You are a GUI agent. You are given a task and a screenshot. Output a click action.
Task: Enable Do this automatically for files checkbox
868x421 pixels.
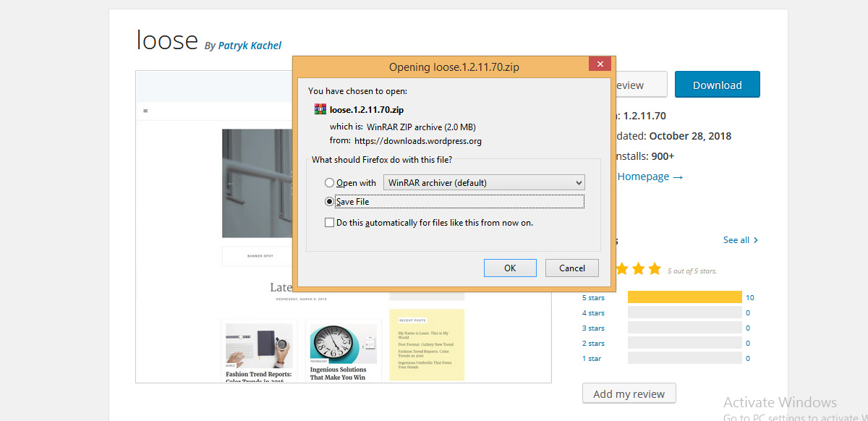[330, 223]
